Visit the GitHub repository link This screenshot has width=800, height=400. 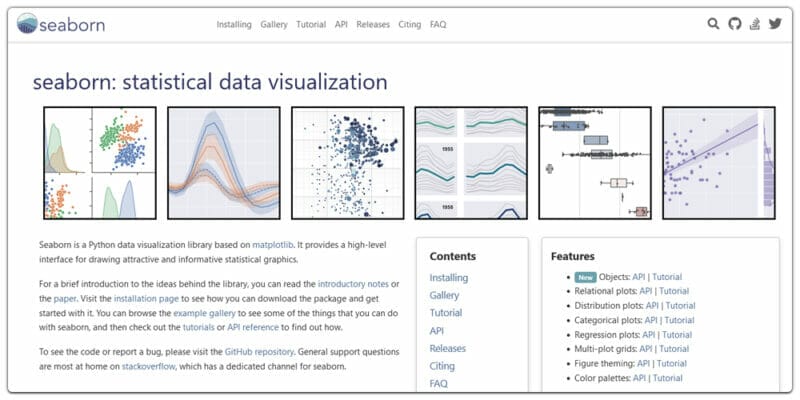259,352
